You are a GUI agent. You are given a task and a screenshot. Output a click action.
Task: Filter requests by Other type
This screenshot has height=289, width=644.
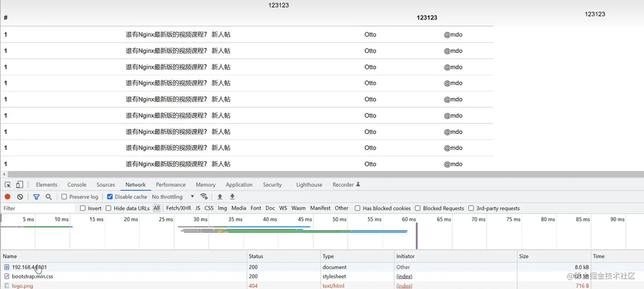pyautogui.click(x=342, y=208)
